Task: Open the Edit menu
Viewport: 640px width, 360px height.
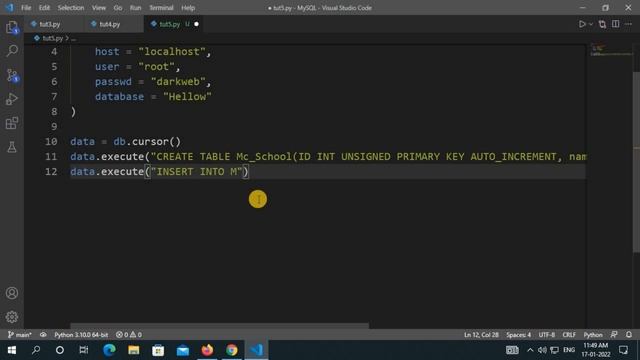Action: click(44, 8)
